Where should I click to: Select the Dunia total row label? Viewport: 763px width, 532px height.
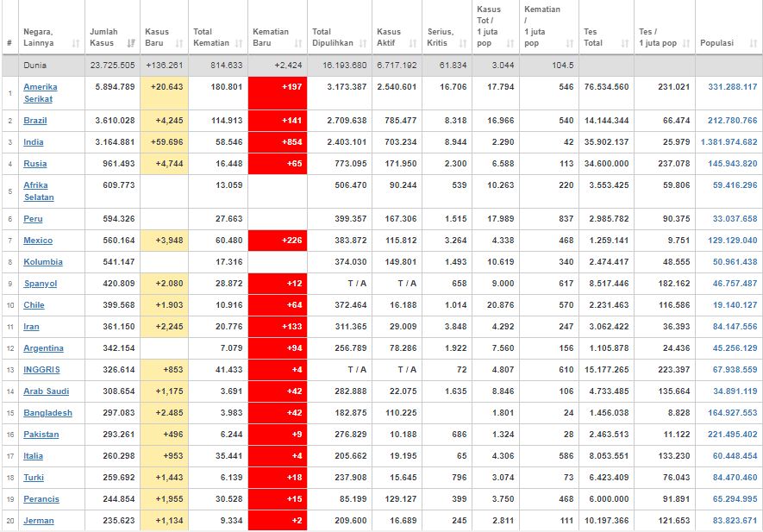(35, 65)
